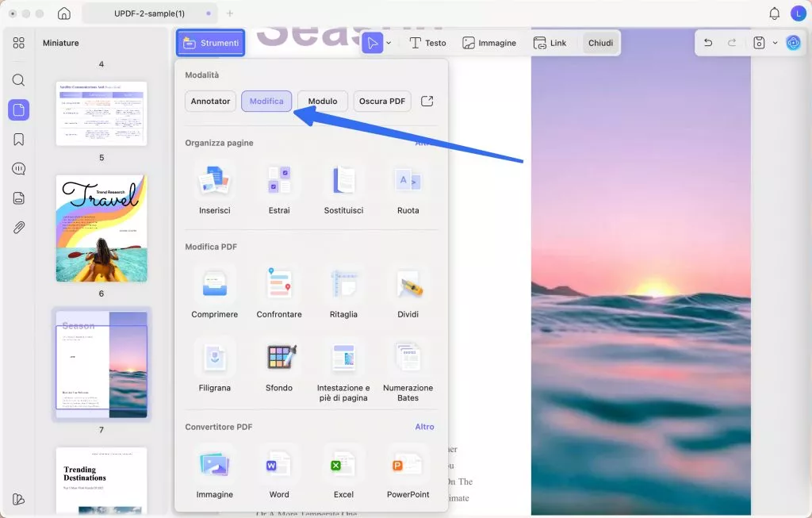Open the bookmarks sidebar icon
The height and width of the screenshot is (518, 812).
pyautogui.click(x=19, y=140)
